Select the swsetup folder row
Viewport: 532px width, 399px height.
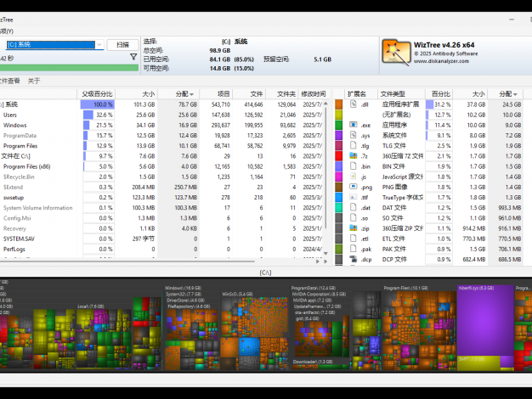(163, 197)
